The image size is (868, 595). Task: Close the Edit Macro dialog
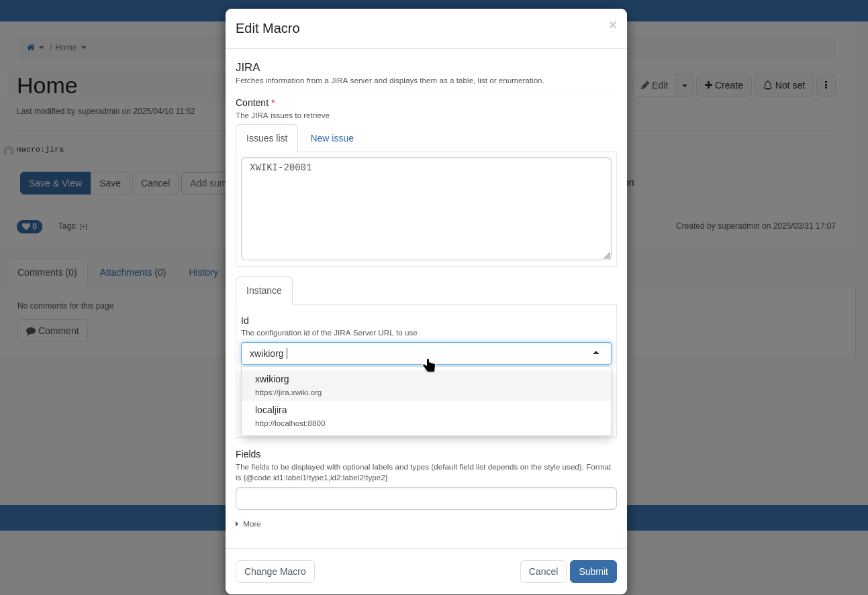[612, 25]
